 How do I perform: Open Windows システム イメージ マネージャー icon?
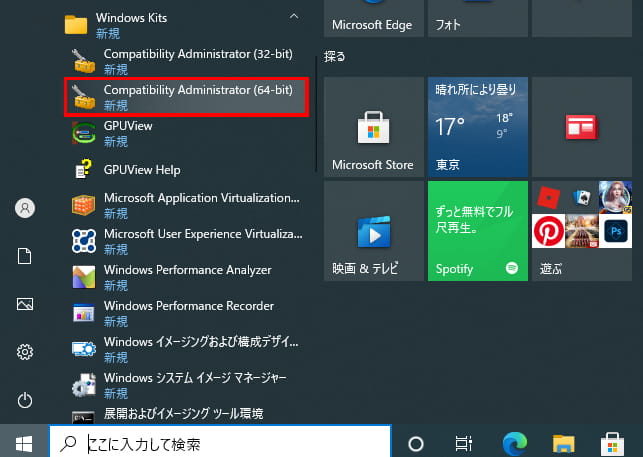83,385
